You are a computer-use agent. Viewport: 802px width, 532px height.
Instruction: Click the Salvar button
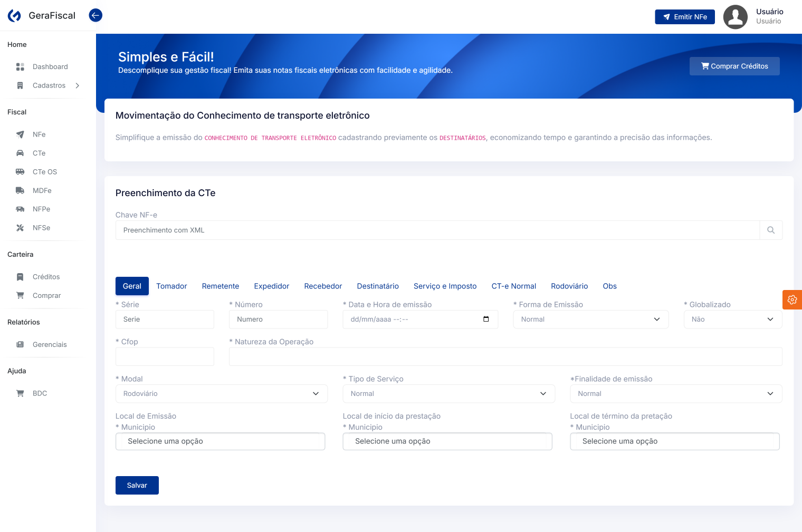[x=137, y=486]
